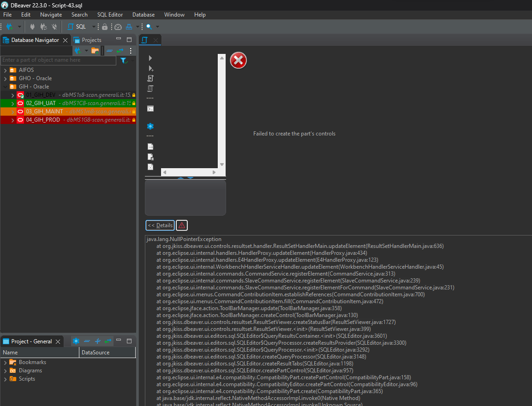Disconnect the database with the crossed plug icon
Viewport: 532px width, 406px height.
[x=54, y=27]
